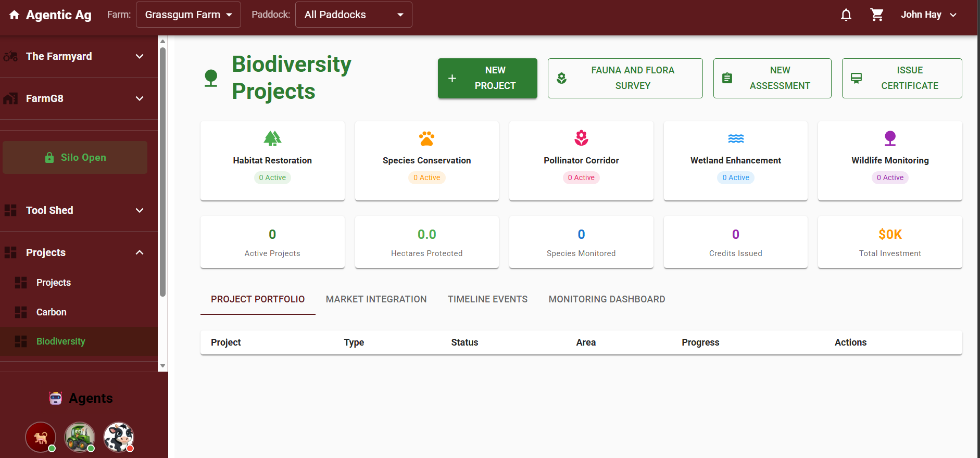Image resolution: width=980 pixels, height=458 pixels.
Task: Click the Species Conservation paw icon
Action: point(426,138)
